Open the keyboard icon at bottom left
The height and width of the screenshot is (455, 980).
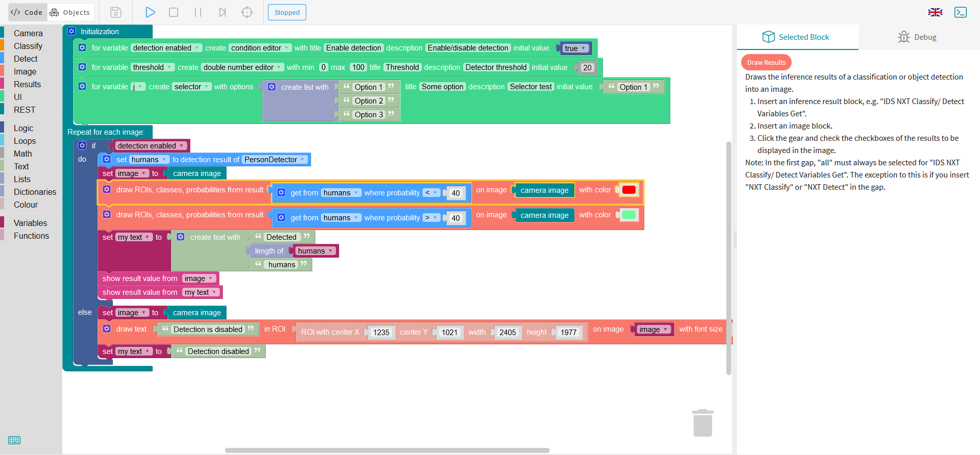tap(14, 440)
